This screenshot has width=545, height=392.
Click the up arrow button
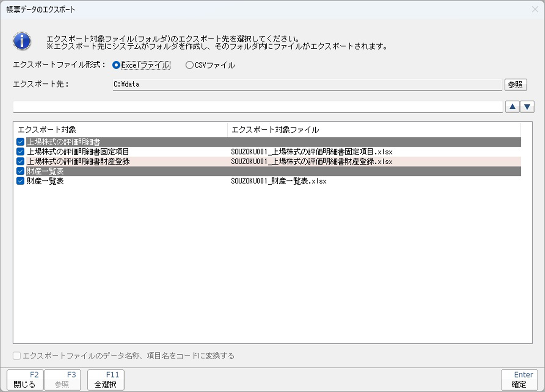(x=512, y=107)
